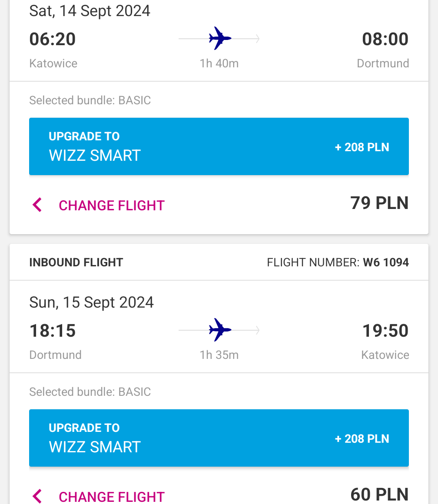
Task: Upgrade outbound flight to WIZZ SMART
Action: pyautogui.click(x=219, y=146)
